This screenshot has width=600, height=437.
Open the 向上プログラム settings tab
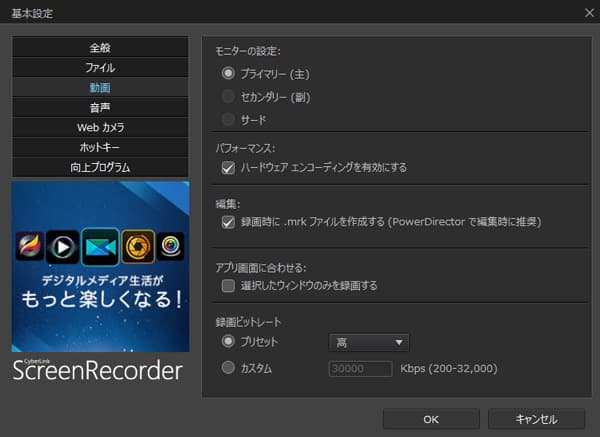click(x=100, y=167)
